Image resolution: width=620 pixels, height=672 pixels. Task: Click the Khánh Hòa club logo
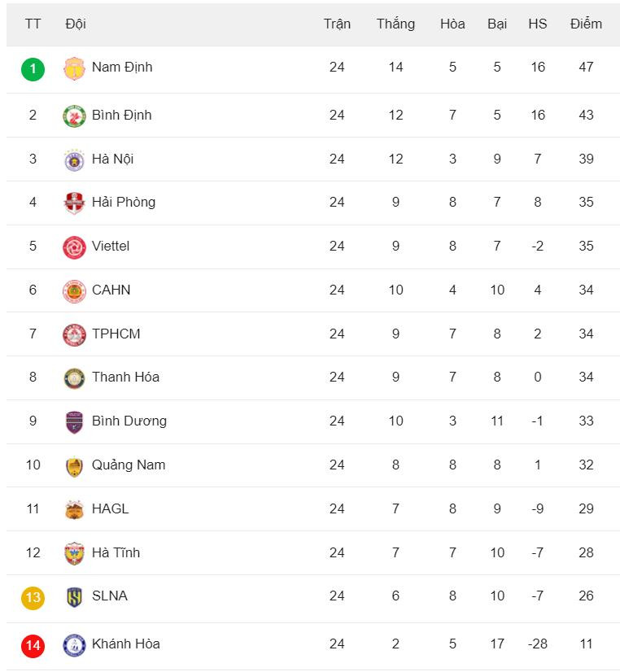tap(74, 645)
